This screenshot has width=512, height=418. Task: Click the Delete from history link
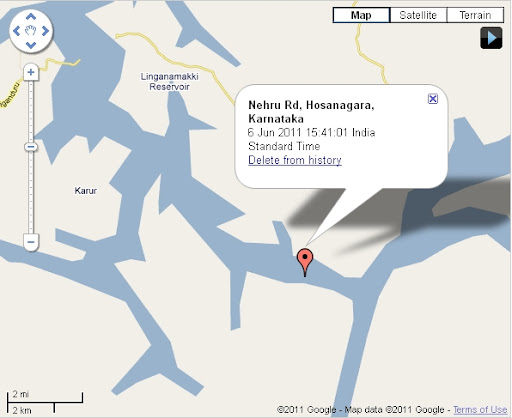pyautogui.click(x=295, y=160)
